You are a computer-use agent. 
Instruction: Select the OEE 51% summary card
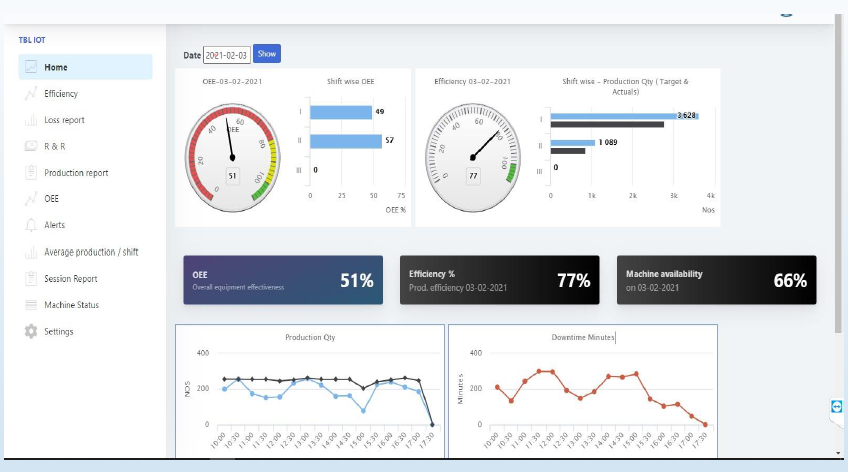[x=283, y=280]
